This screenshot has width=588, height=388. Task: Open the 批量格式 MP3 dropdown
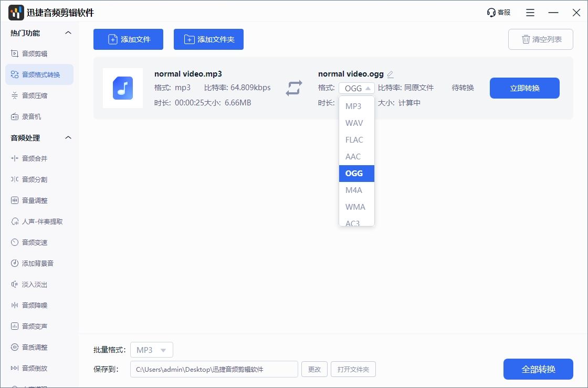click(152, 350)
